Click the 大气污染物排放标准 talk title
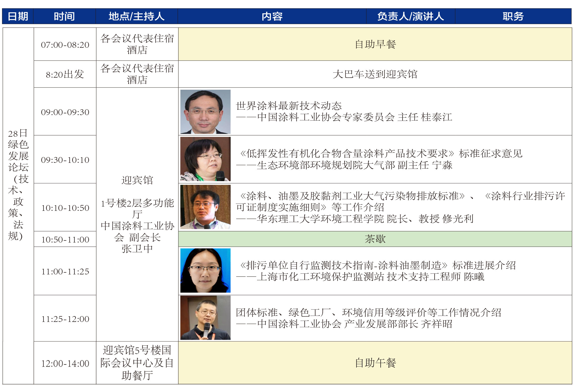Screen dimensions: 575x392 (x=400, y=202)
